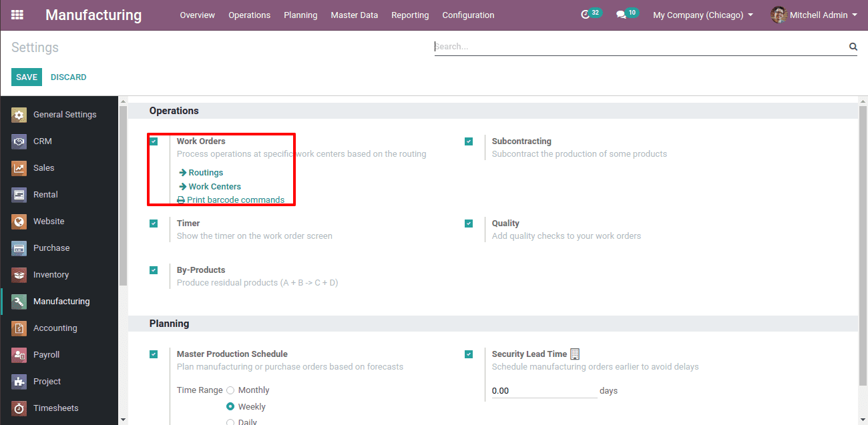Click the Website globe icon in sidebar
The height and width of the screenshot is (425, 868).
(19, 222)
